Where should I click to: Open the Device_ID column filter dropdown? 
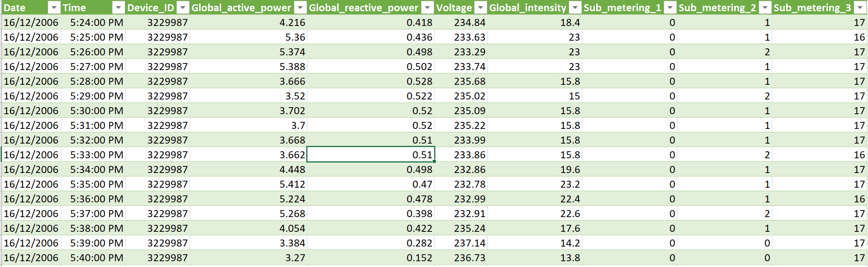click(x=183, y=8)
